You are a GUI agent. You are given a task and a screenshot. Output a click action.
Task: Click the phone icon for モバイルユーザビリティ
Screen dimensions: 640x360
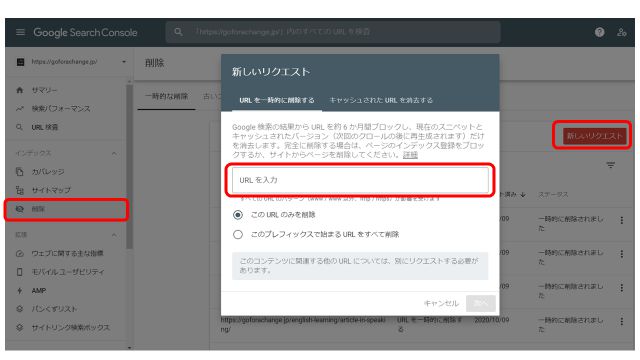(20, 272)
